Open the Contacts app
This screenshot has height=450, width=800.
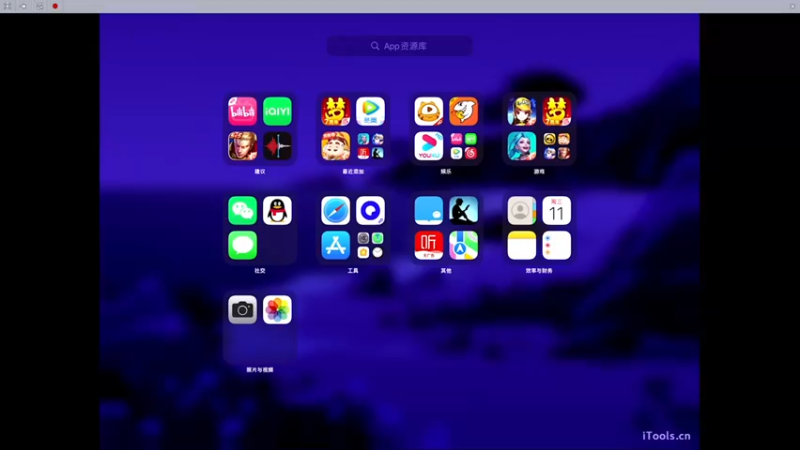click(x=522, y=210)
